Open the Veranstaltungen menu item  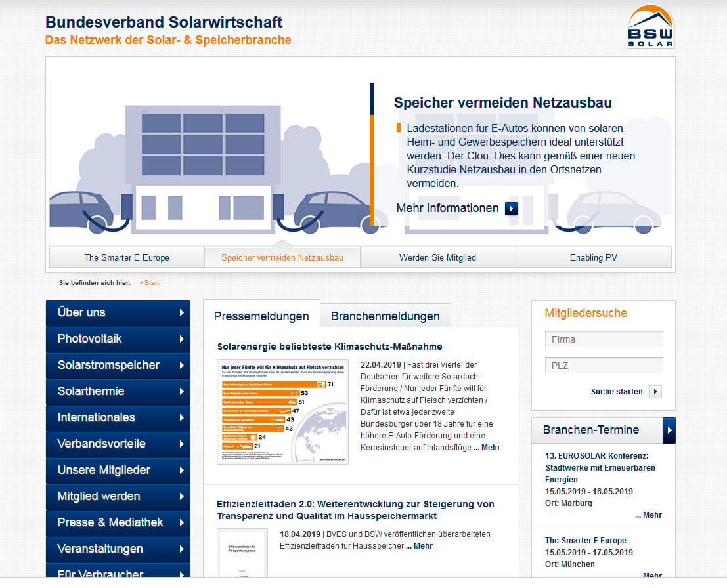118,549
